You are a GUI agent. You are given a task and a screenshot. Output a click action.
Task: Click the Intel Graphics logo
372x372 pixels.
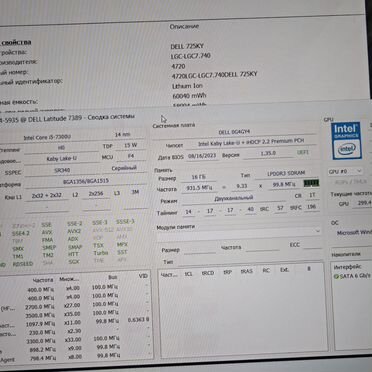click(x=346, y=141)
